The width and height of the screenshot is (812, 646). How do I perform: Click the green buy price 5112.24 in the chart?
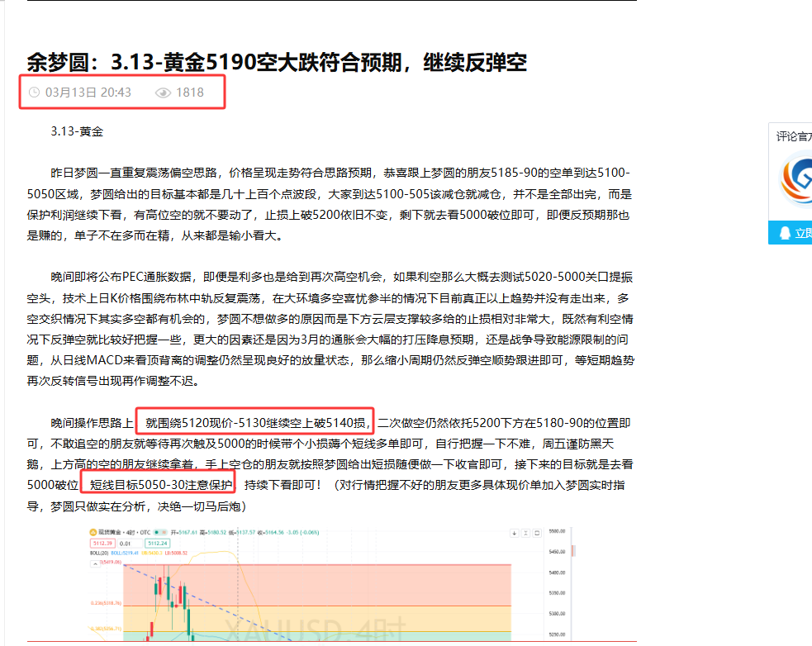(x=157, y=544)
